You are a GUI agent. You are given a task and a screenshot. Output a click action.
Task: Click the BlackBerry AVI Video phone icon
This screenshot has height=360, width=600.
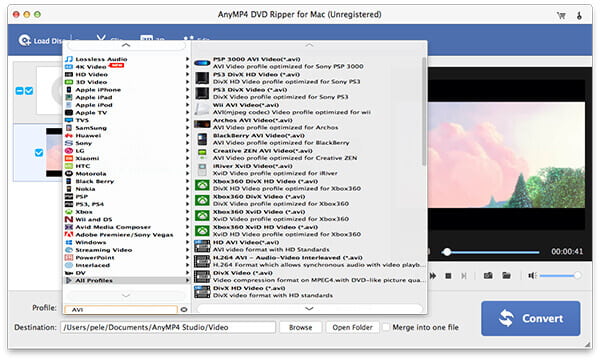(202, 139)
